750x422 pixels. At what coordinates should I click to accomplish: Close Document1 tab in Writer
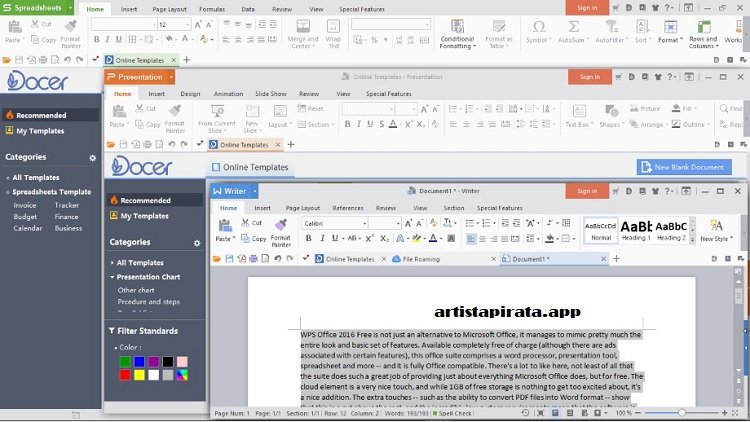pyautogui.click(x=604, y=259)
